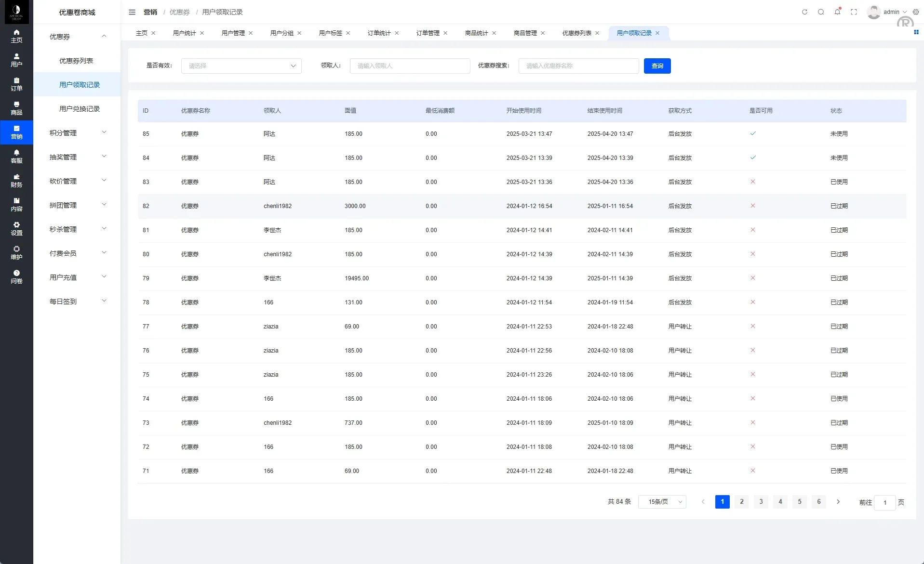
Task: Click the 领取人 input field
Action: (410, 66)
